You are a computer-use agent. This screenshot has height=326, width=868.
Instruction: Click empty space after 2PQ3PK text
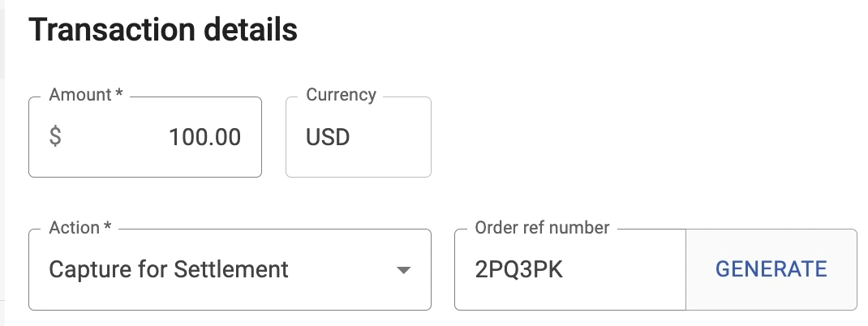(625, 269)
